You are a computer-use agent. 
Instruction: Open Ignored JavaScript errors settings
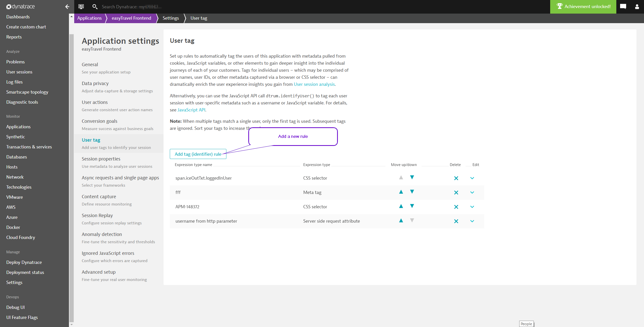pos(119,257)
